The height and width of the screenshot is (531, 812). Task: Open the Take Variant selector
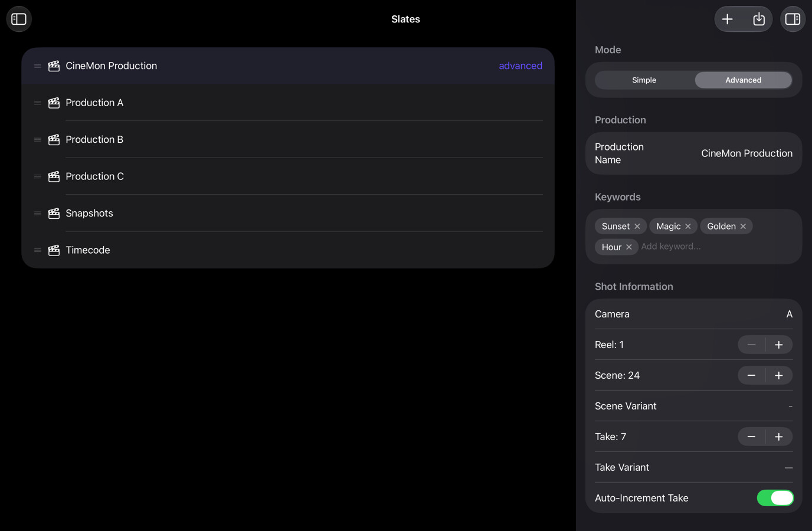[x=788, y=467]
